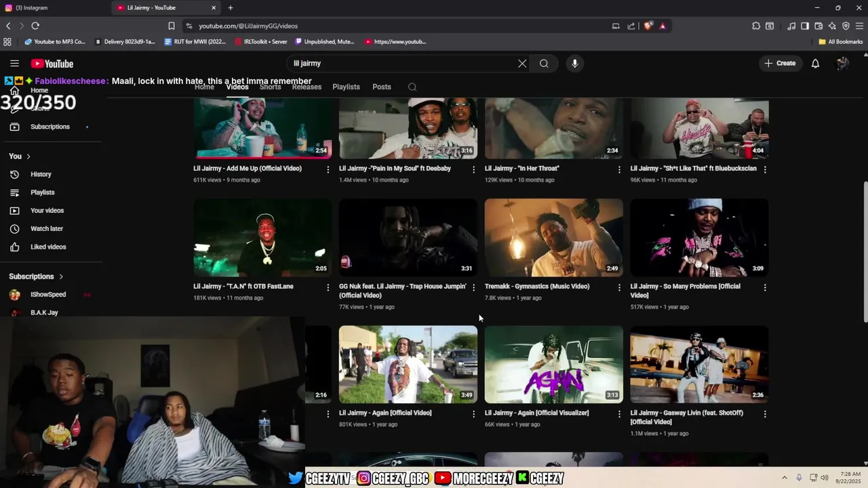Start voice search with microphone icon

click(x=574, y=64)
